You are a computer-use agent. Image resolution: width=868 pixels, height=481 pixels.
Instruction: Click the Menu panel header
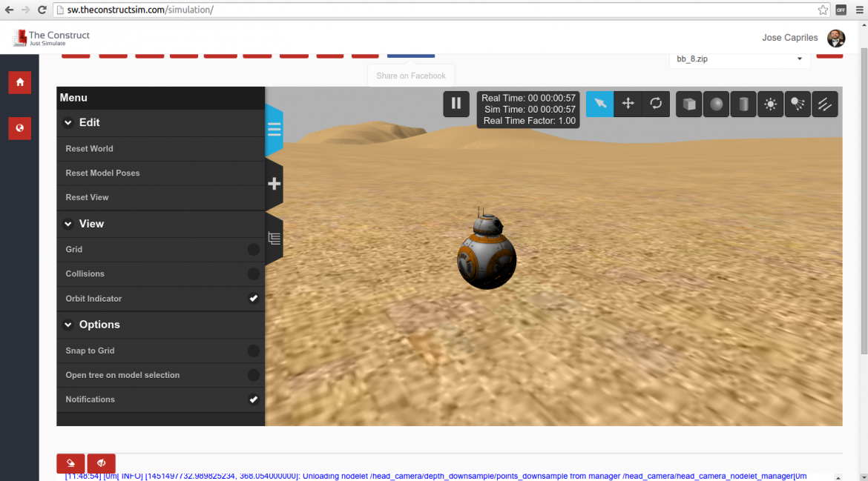(160, 98)
